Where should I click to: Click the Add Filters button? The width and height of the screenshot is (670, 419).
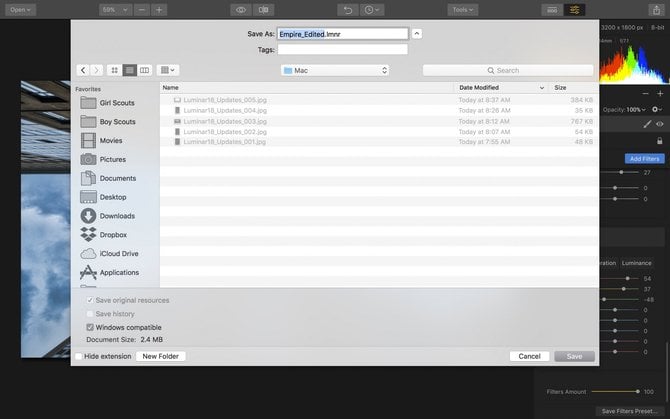(x=644, y=159)
